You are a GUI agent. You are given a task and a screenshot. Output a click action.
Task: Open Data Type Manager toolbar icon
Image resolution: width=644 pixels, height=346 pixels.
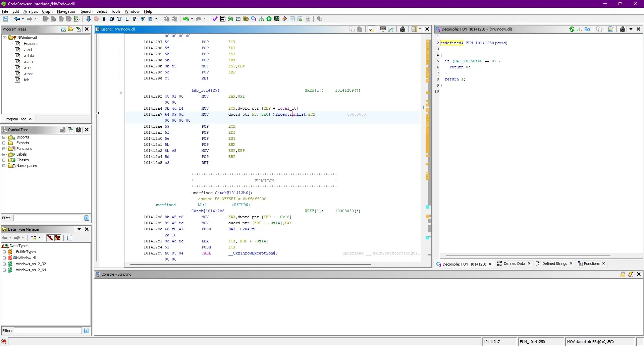[246, 19]
